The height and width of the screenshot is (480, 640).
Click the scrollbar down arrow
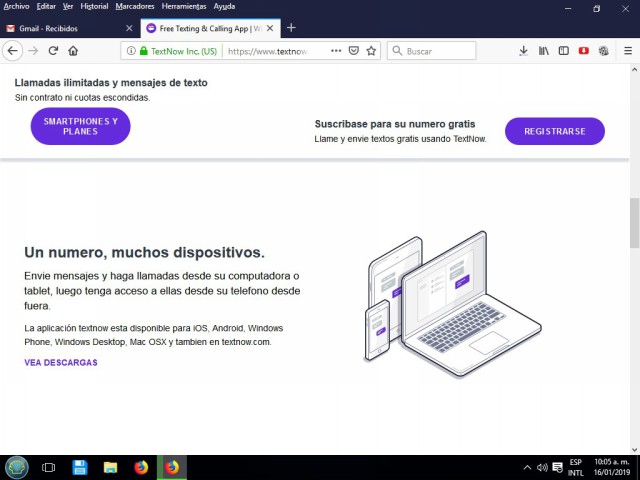634,450
